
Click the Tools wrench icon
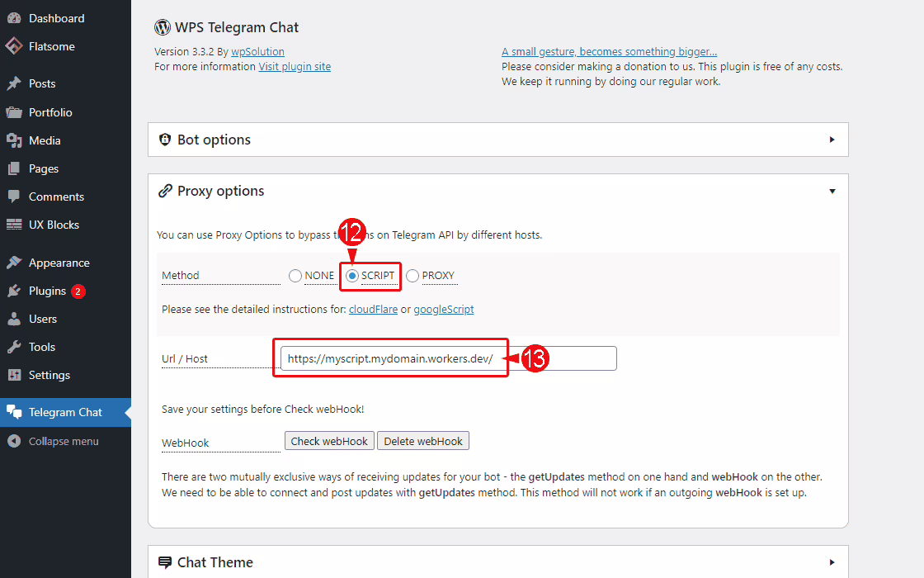14,347
